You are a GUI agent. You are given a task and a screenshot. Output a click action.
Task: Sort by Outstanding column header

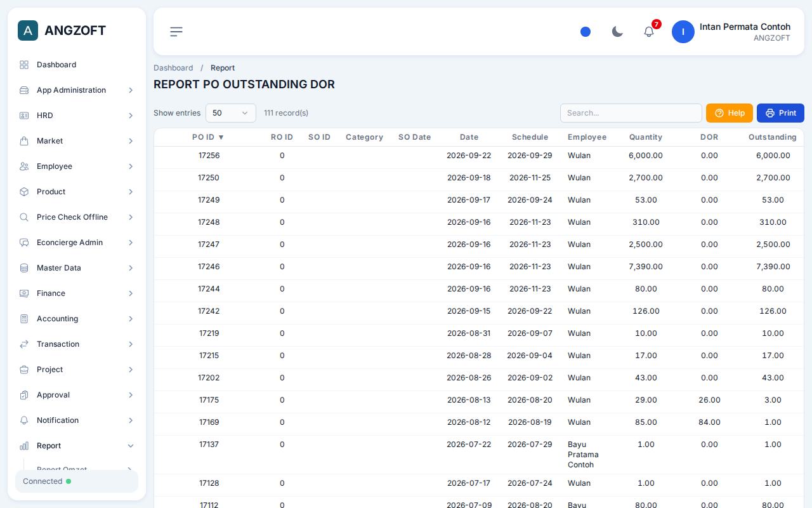pos(773,137)
